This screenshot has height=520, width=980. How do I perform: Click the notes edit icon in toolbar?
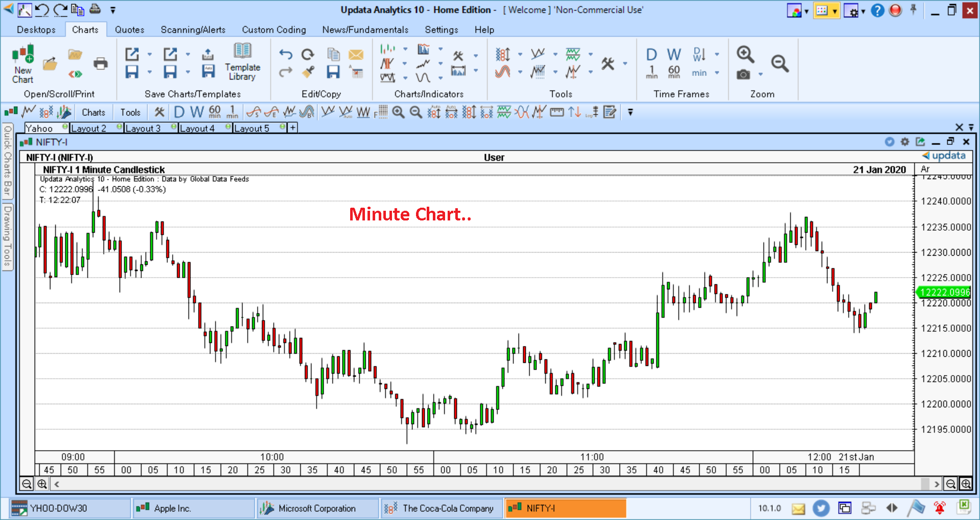609,112
